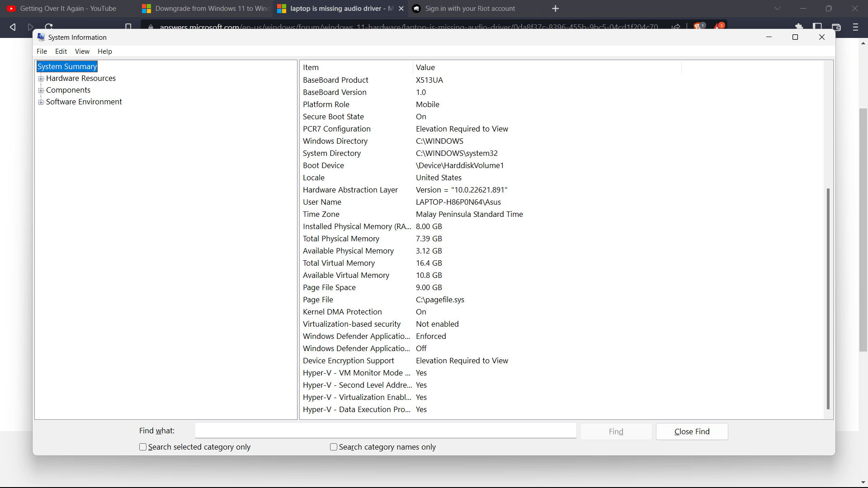Select the Time Zone row
868x488 pixels.
(561, 214)
